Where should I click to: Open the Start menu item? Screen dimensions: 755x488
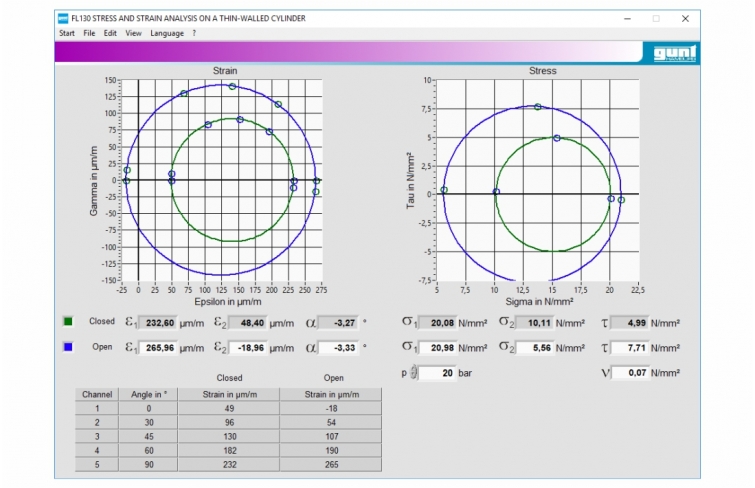66,33
